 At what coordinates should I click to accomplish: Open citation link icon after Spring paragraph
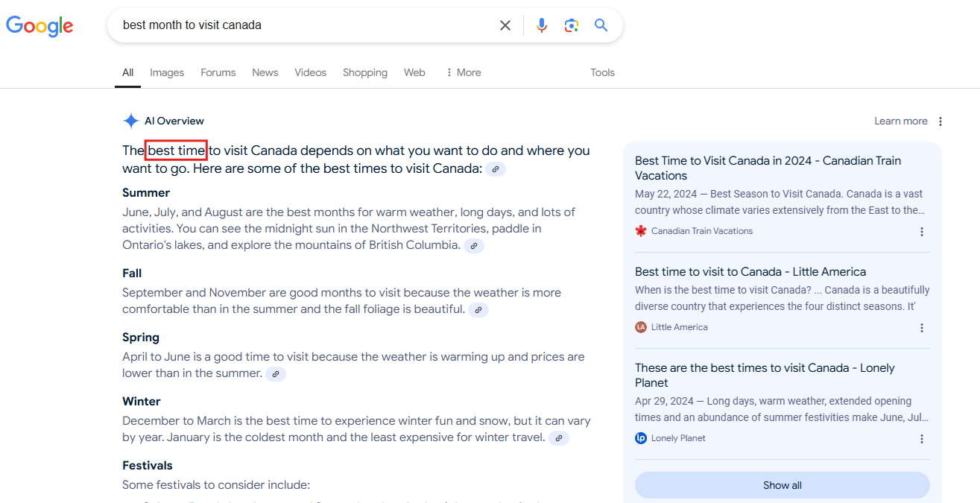pyautogui.click(x=276, y=374)
